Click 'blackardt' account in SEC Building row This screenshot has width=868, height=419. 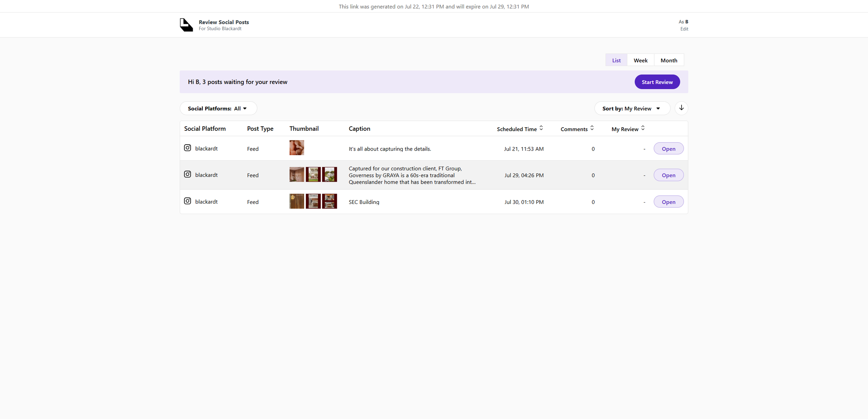tap(206, 202)
